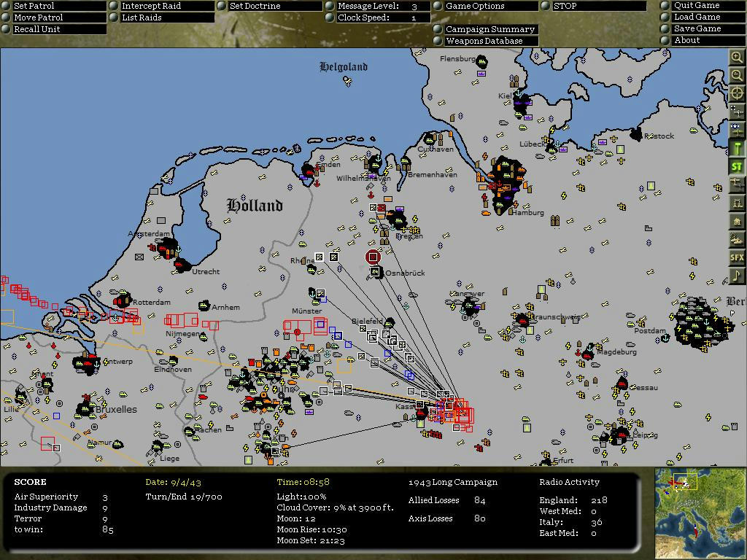747x560 pixels.
Task: Click the Leipzig city icon
Action: [620, 435]
